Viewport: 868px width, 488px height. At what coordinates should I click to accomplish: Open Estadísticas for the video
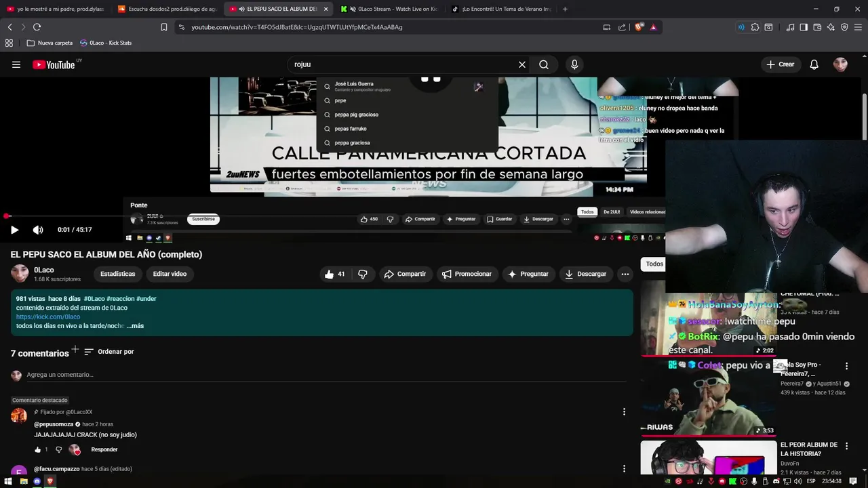(118, 274)
